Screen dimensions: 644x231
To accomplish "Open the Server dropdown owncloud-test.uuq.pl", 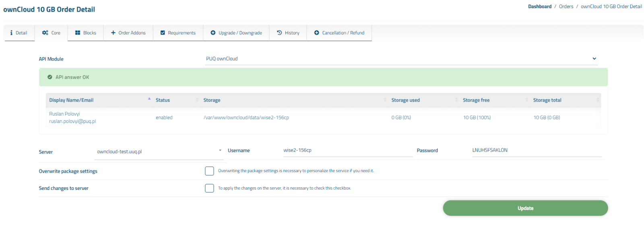I will coord(159,152).
